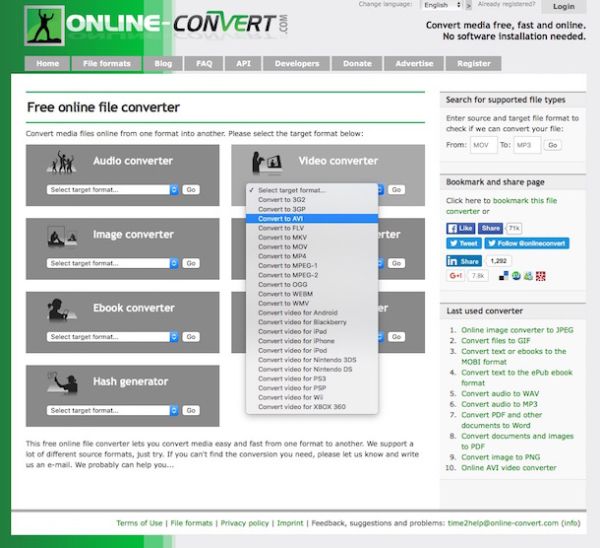This screenshot has height=548, width=600.
Task: Click Go button in Video converter
Action: pos(396,190)
